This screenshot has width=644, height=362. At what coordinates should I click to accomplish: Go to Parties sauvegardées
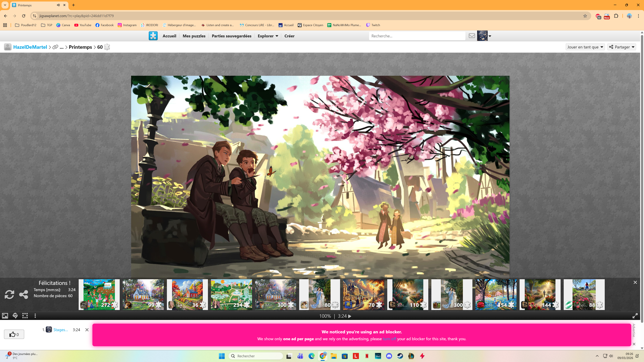tap(231, 36)
